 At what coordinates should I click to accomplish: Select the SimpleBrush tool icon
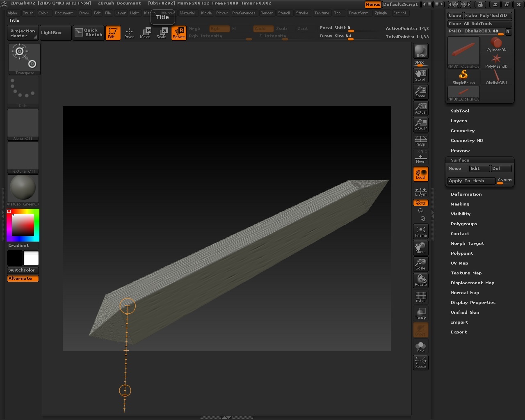click(463, 77)
